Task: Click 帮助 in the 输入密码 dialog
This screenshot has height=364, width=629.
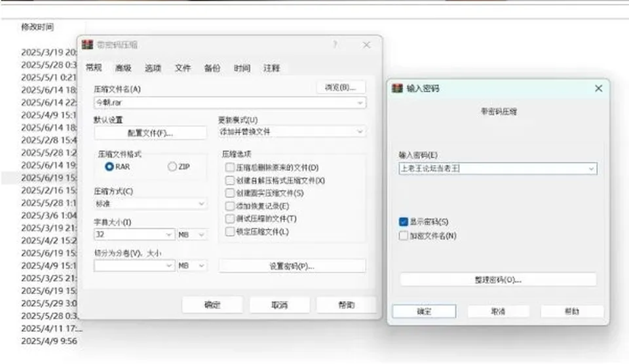Action: (572, 311)
